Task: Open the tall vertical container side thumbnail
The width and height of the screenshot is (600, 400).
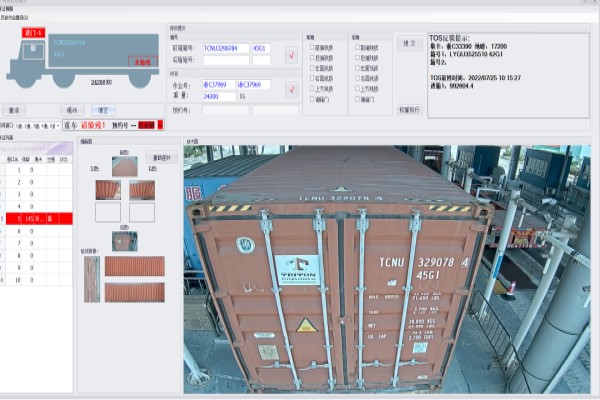Action: point(92,279)
